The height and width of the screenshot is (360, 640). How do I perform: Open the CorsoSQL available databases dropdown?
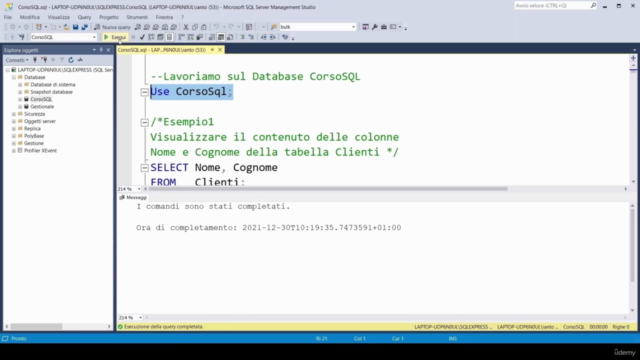(94, 37)
